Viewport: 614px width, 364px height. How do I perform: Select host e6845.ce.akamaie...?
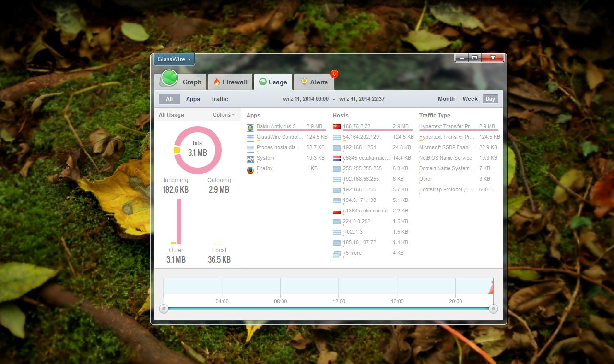point(373,158)
